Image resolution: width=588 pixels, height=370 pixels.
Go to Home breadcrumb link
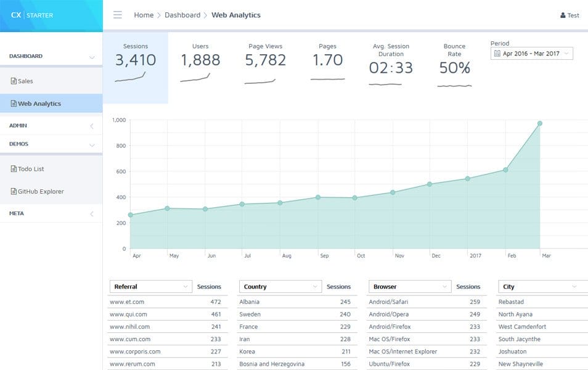144,15
